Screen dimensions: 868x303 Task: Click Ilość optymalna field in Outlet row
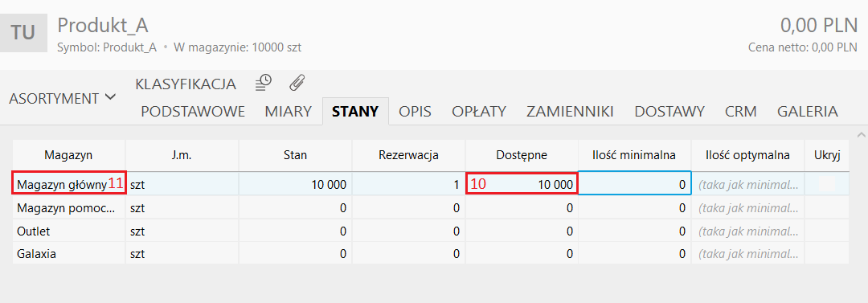[748, 231]
